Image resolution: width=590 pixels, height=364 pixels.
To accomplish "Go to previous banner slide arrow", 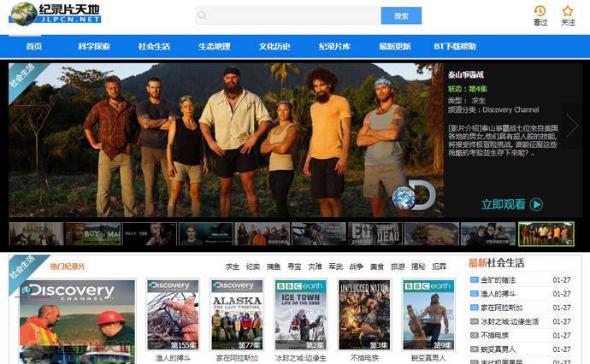I will [18, 126].
